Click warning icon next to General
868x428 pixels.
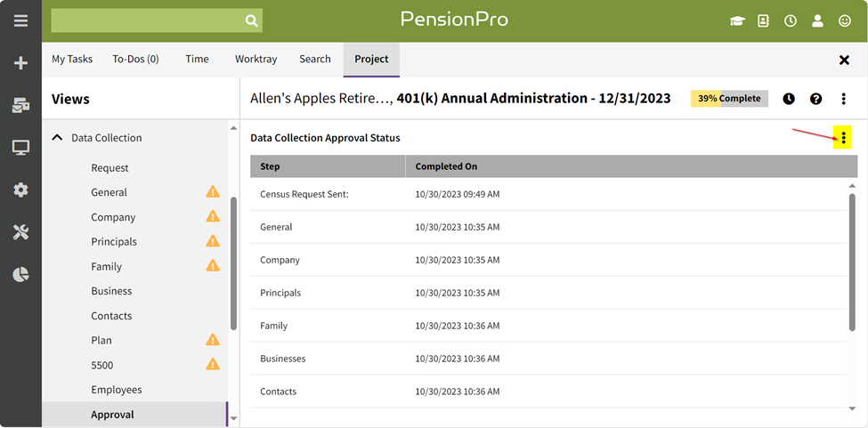[x=213, y=192]
